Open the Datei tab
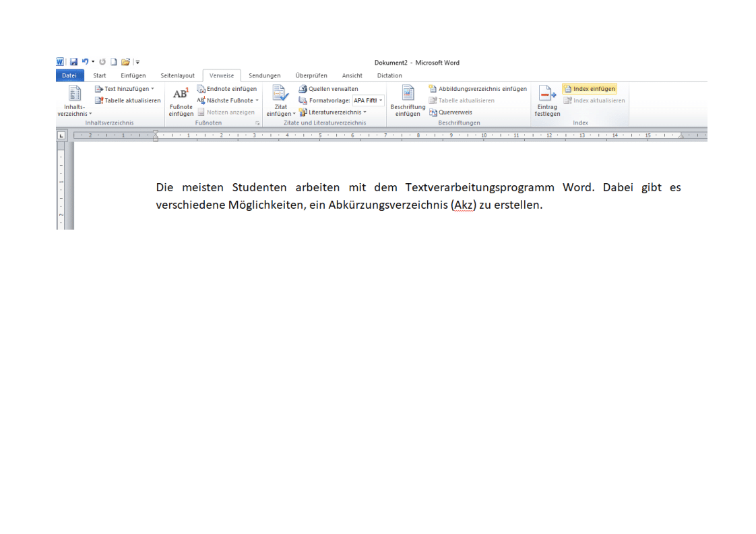This screenshot has height=534, width=756. click(69, 75)
